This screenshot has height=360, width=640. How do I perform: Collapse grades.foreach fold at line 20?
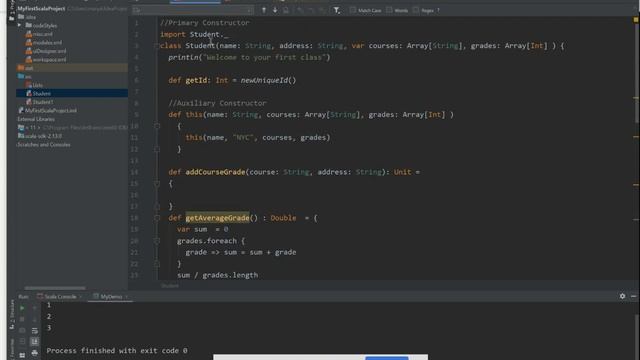157,241
